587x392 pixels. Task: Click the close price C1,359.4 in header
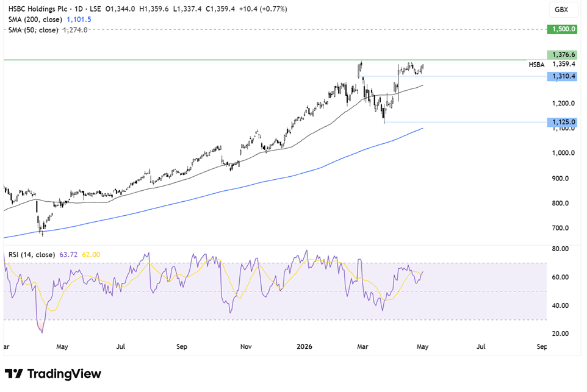click(220, 9)
